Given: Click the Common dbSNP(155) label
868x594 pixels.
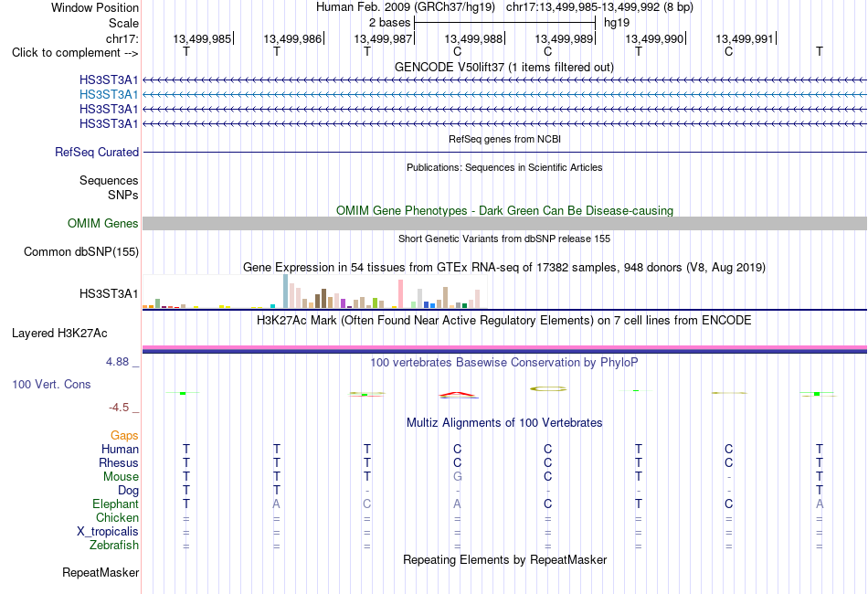Looking at the screenshot, I should pyautogui.click(x=80, y=252).
